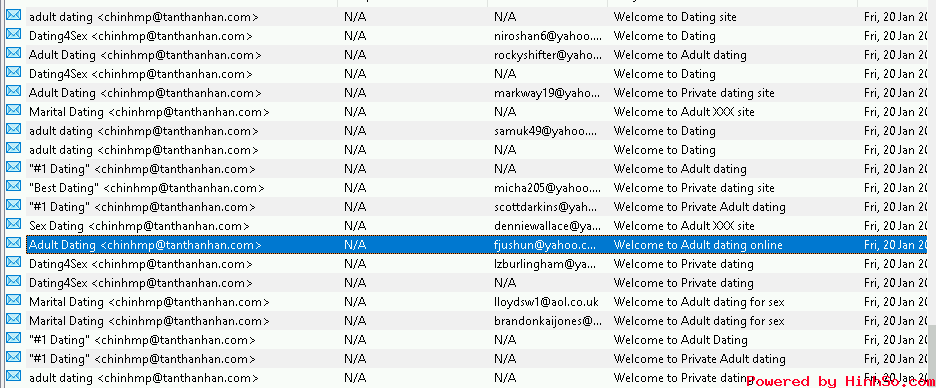This screenshot has width=936, height=388.
Task: Click envelope icon of niroshan6@yahoo row
Action: (13, 35)
